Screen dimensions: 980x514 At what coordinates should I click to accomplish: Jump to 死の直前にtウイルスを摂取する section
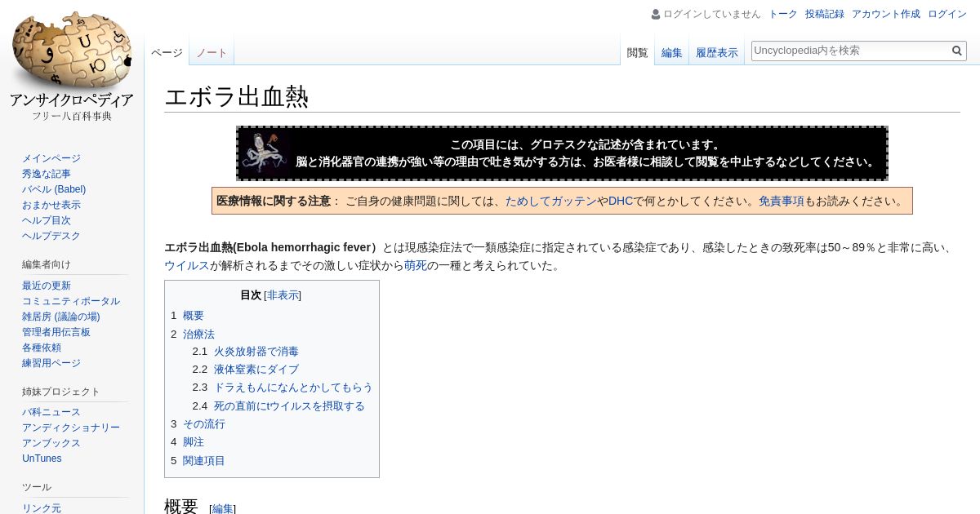tap(289, 406)
